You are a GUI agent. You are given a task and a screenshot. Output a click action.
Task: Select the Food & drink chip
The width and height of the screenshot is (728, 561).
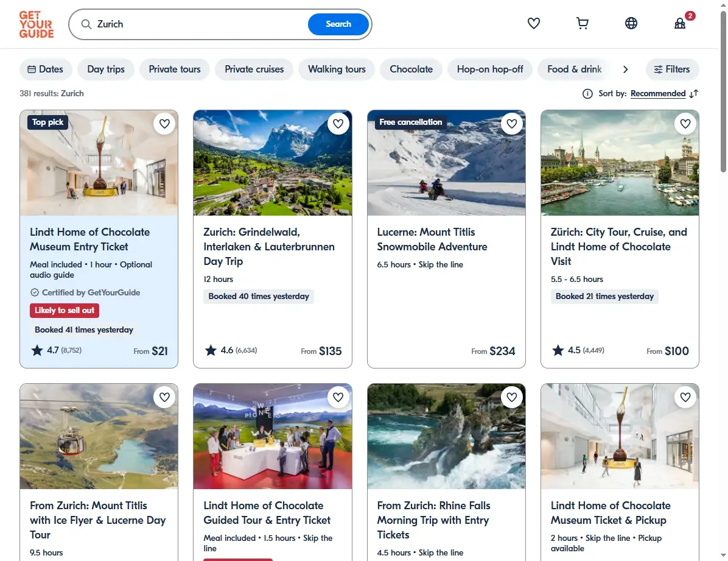[x=575, y=69]
